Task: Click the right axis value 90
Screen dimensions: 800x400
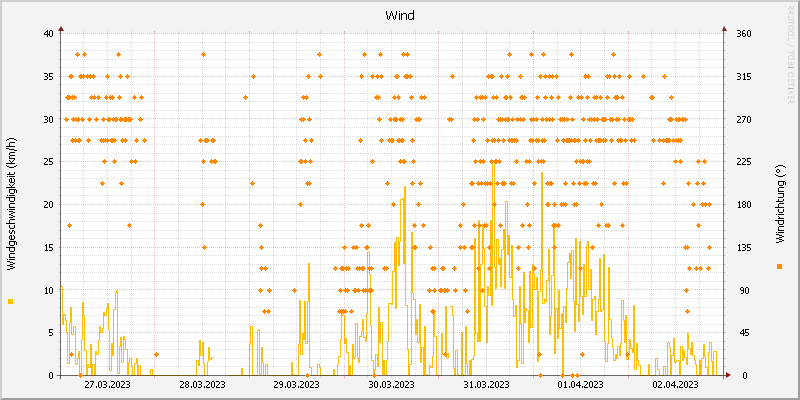Action: coord(743,290)
